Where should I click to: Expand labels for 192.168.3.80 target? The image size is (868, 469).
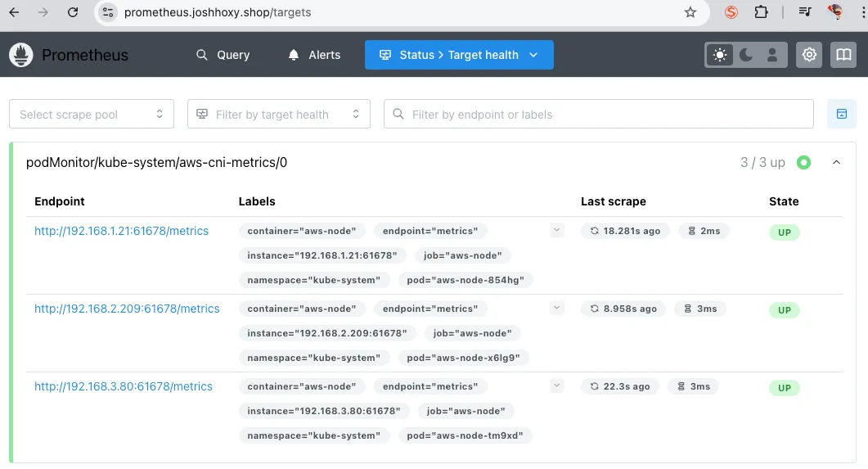click(x=557, y=386)
